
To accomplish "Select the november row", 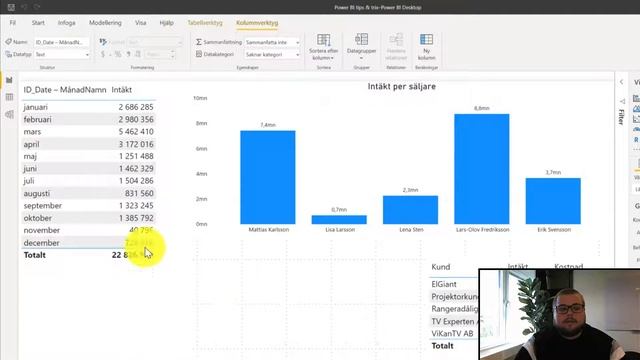I will pyautogui.click(x=89, y=230).
